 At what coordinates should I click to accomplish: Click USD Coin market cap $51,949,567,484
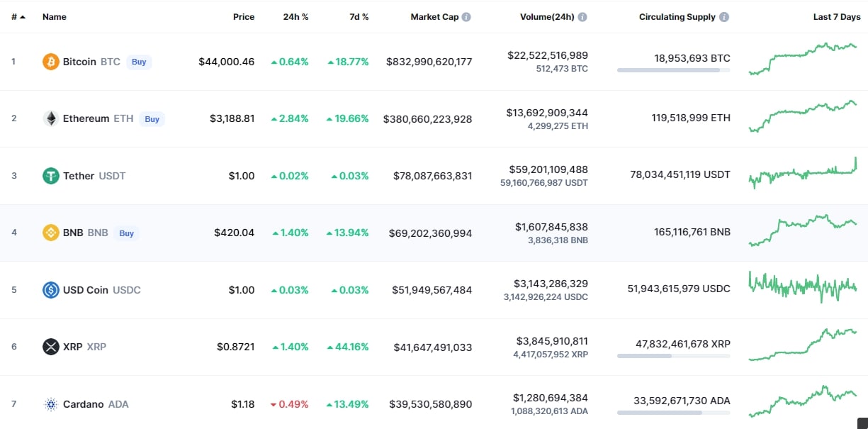[432, 290]
